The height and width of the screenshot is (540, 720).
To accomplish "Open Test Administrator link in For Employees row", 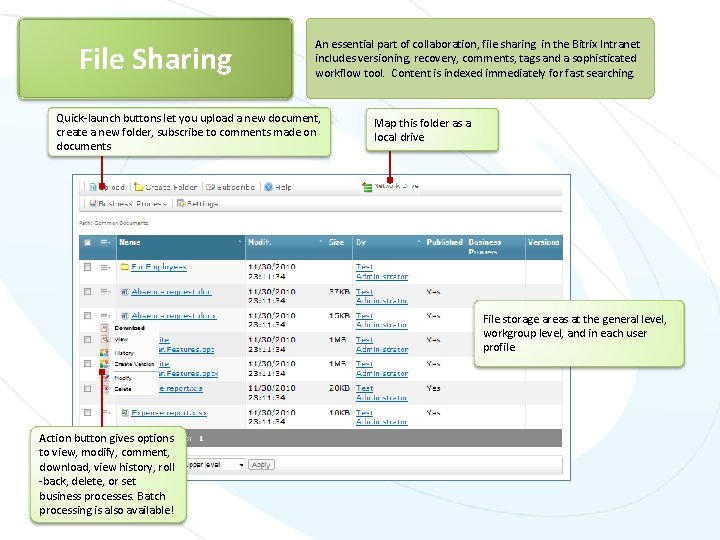I will pos(382,271).
